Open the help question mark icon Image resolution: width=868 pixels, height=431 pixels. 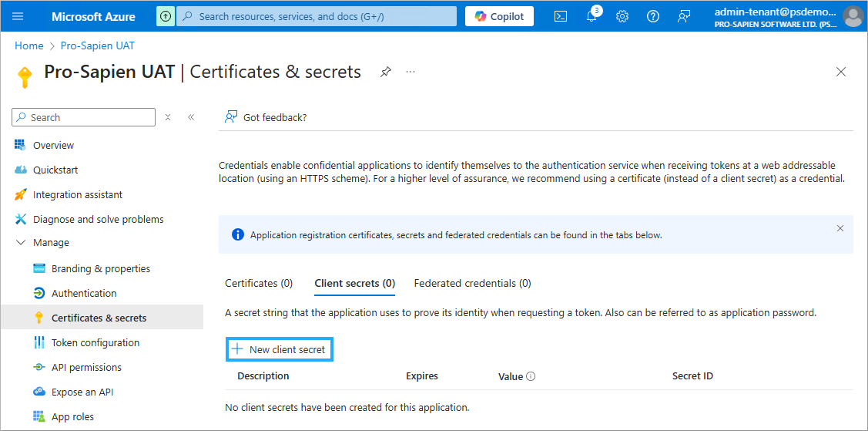click(x=653, y=16)
